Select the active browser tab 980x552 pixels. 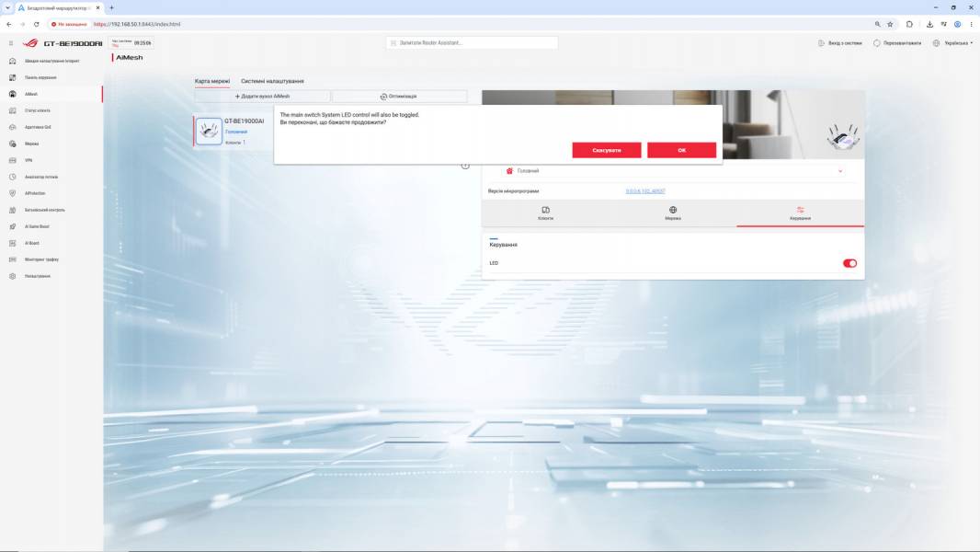[x=58, y=7]
